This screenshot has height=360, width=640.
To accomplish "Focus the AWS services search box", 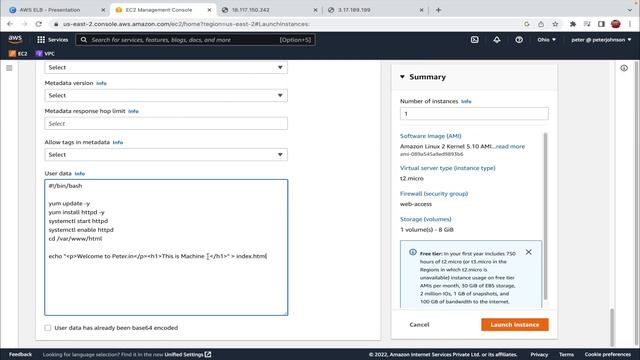I will pyautogui.click(x=195, y=40).
